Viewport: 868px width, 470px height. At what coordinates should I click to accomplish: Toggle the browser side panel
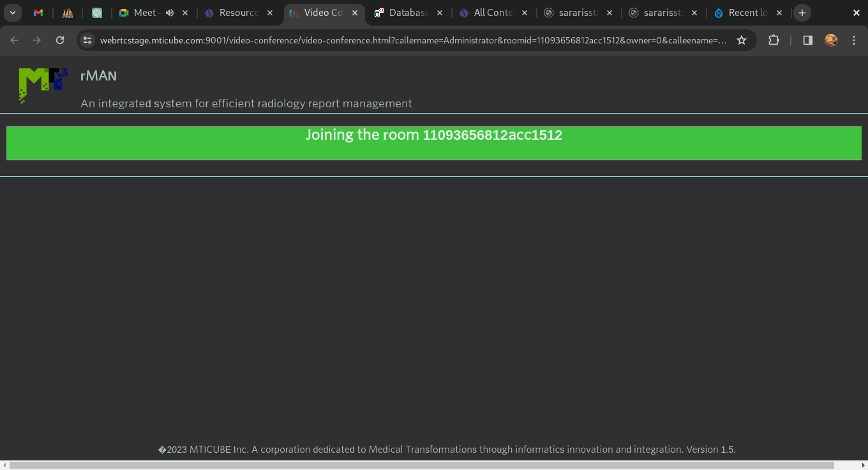pos(807,40)
